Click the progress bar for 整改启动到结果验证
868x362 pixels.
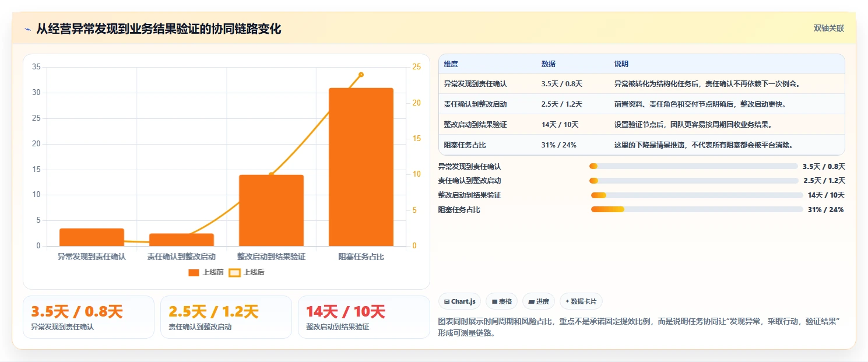point(697,195)
